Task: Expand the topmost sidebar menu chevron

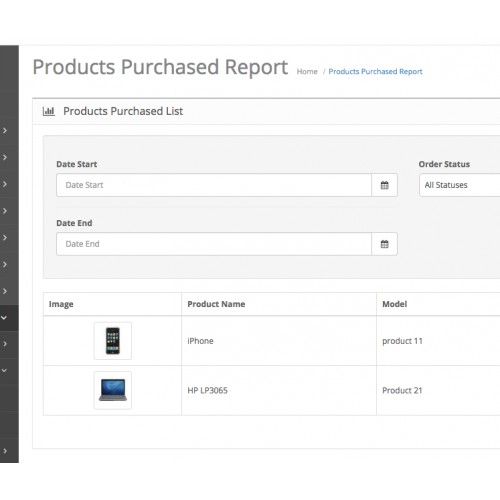Action: pyautogui.click(x=5, y=131)
